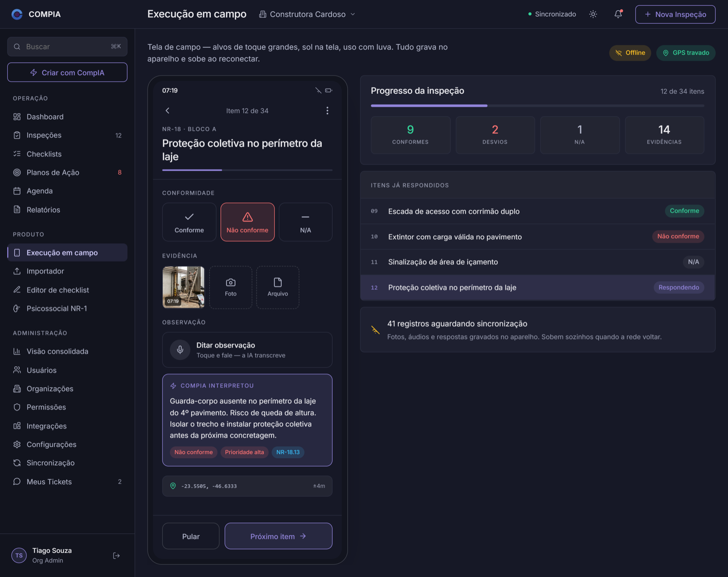Click the search magnifier icon
Screen dimensions: 728x577
[17, 46]
